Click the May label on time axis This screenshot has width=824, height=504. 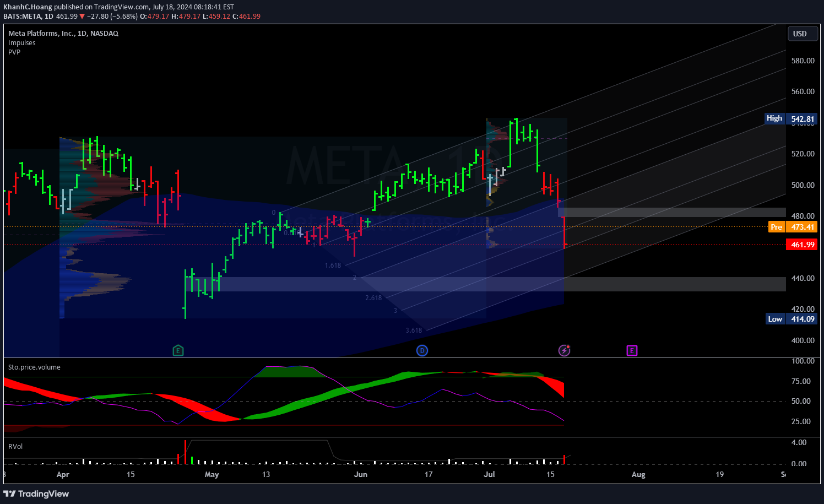click(x=212, y=474)
